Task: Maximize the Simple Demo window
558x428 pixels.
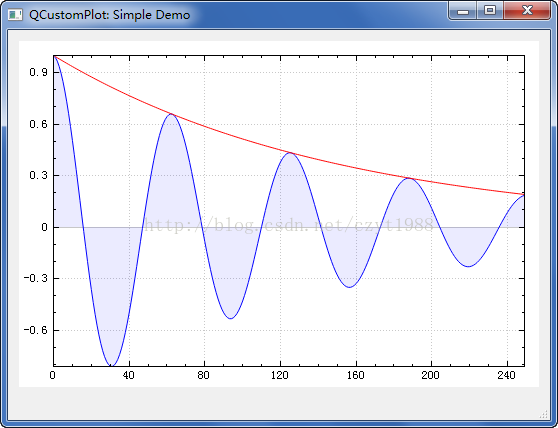Action: pos(490,11)
